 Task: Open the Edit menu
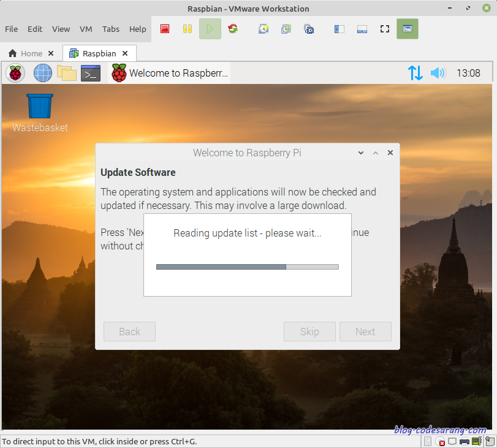(35, 29)
